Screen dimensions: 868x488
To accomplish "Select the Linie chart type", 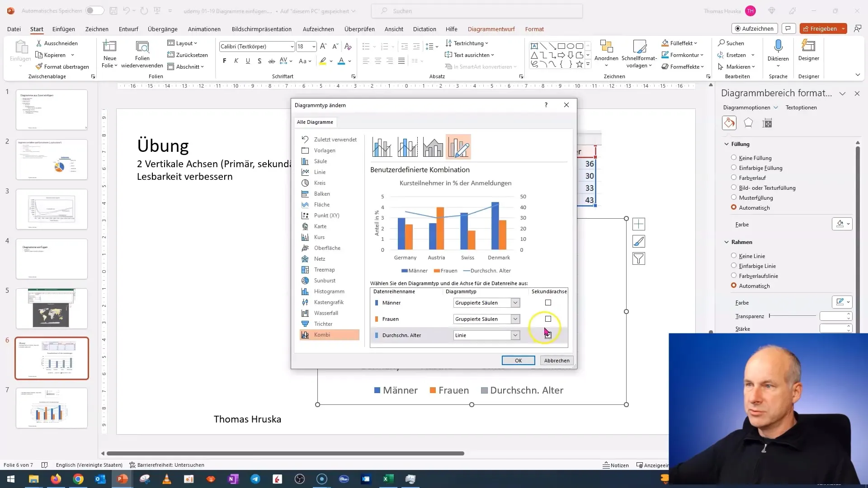I will 320,172.
